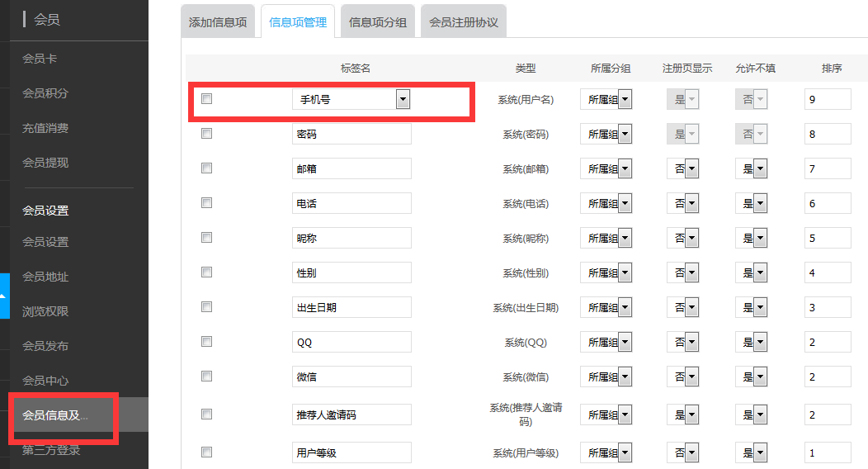Switch to 会员注册协议 tab
Image resolution: width=868 pixels, height=469 pixels.
[464, 22]
